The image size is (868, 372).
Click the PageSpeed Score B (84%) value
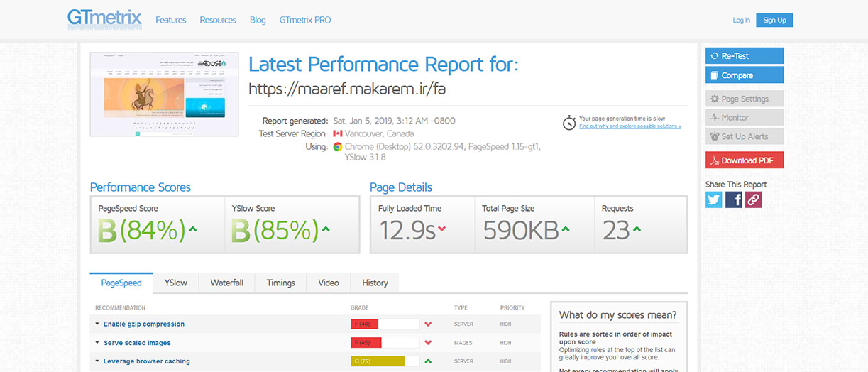[x=141, y=230]
